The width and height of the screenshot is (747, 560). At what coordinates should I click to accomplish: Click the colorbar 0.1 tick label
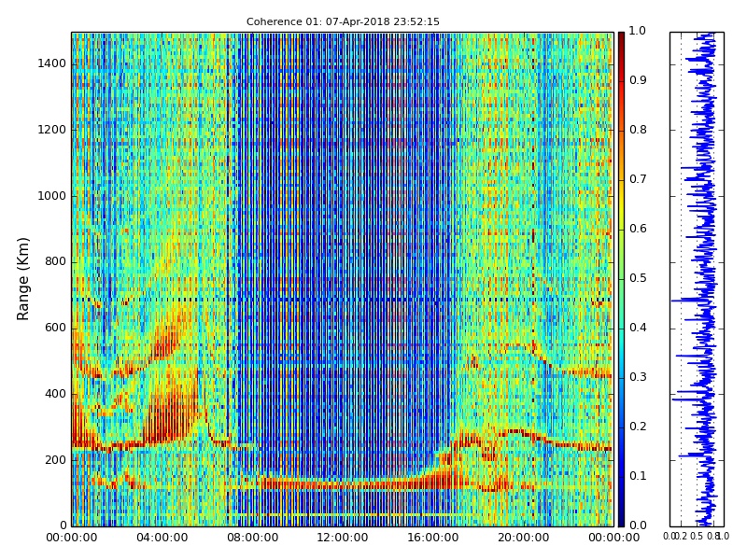point(638,476)
